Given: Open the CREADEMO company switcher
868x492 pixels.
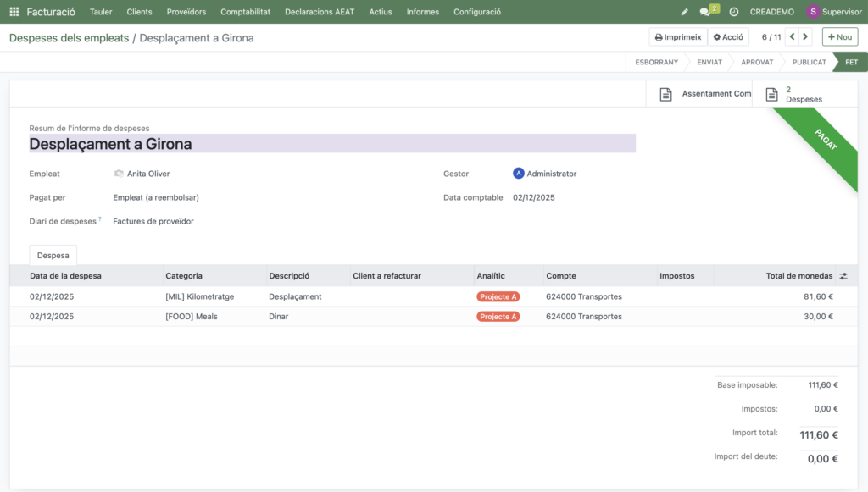Looking at the screenshot, I should [x=771, y=12].
